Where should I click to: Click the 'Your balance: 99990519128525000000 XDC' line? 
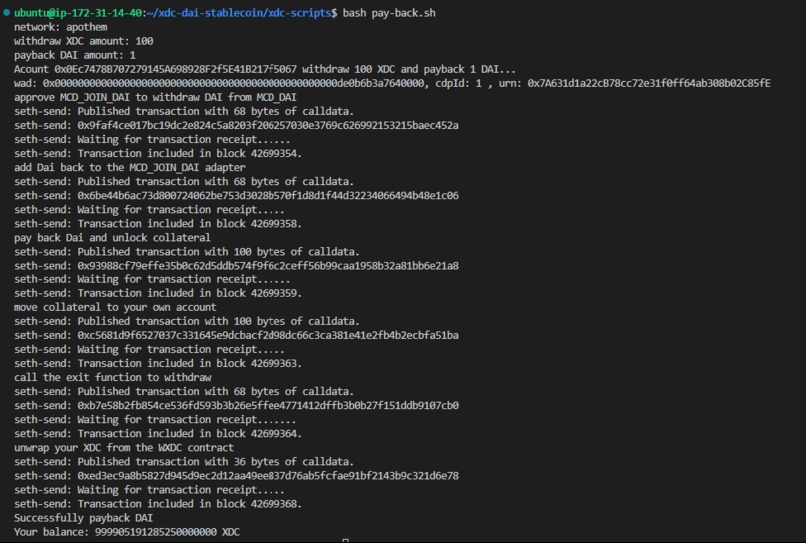pyautogui.click(x=127, y=532)
